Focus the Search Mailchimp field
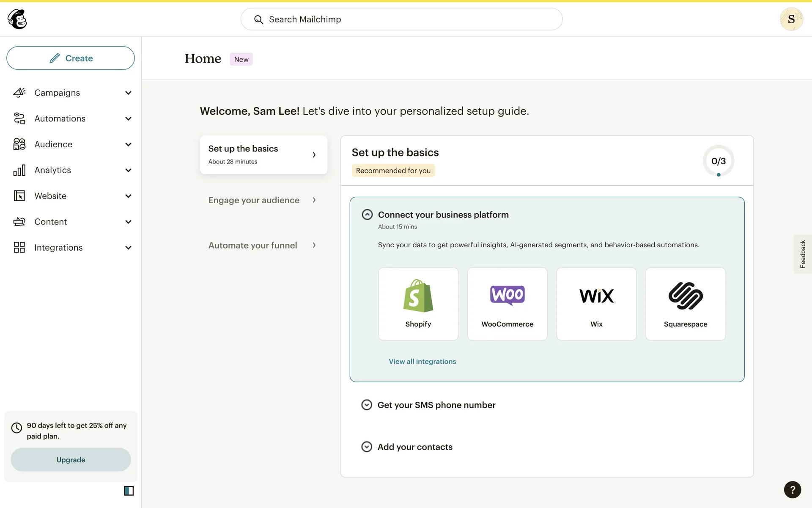812x508 pixels. tap(402, 19)
